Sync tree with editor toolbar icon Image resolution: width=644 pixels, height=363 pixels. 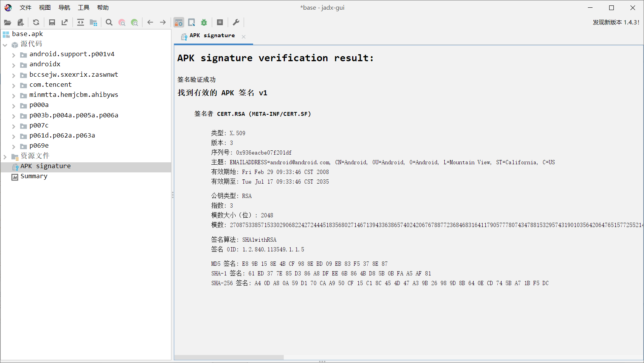[x=80, y=22]
